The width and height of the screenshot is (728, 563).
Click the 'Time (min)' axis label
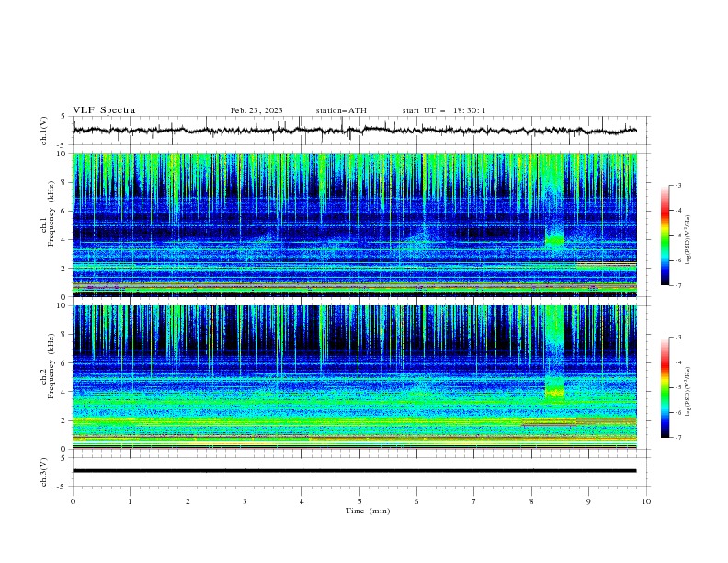coord(368,511)
